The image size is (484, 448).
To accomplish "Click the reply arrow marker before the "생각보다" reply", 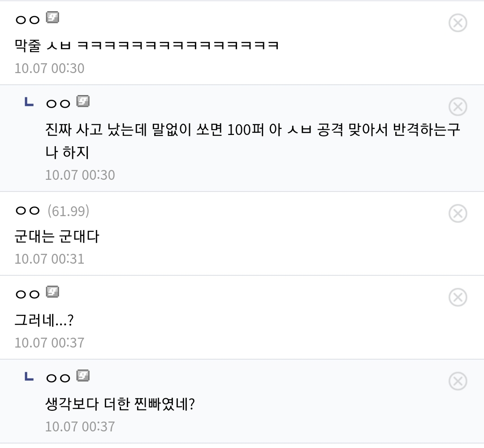I will [x=28, y=377].
